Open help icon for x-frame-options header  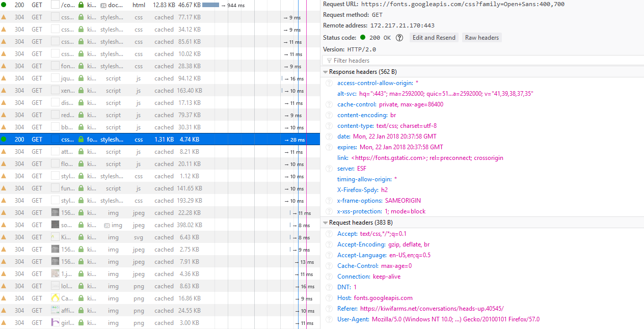tap(329, 201)
